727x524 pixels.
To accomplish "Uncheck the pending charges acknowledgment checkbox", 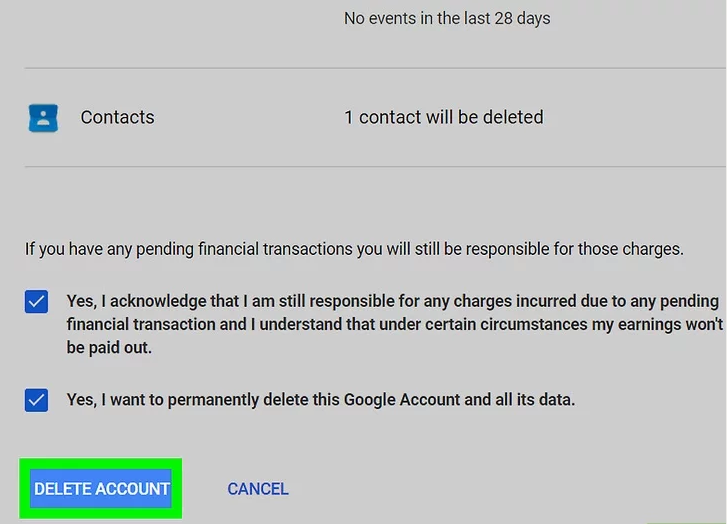I will [x=36, y=302].
